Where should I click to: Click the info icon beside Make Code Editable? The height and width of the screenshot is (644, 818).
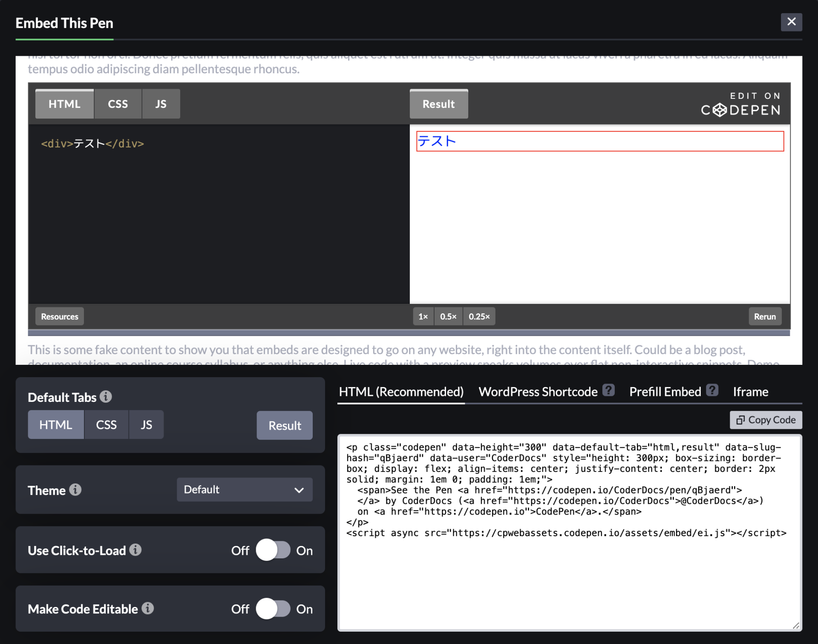coord(148,608)
